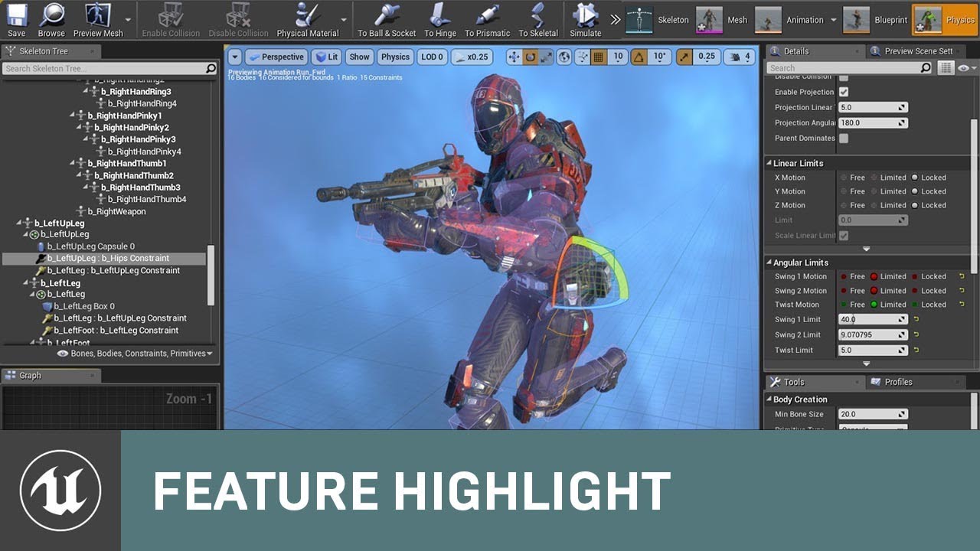Click the LOD 0 button
The height and width of the screenshot is (551, 980).
[432, 57]
